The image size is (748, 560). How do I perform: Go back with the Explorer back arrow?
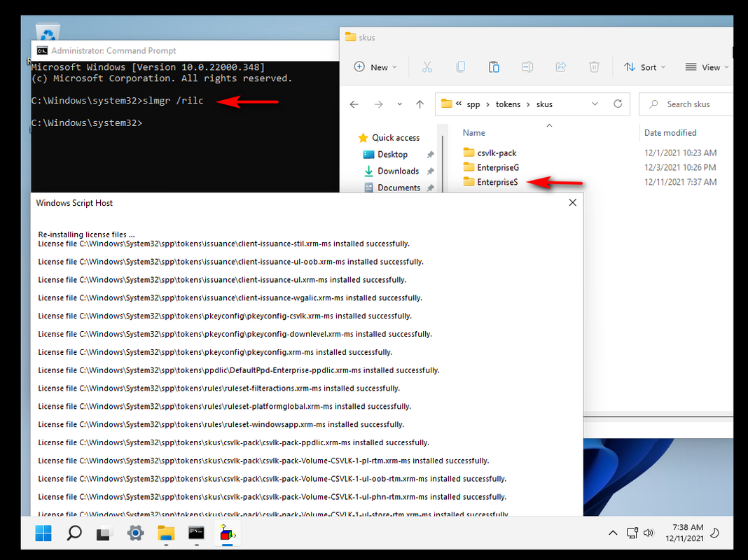(354, 104)
